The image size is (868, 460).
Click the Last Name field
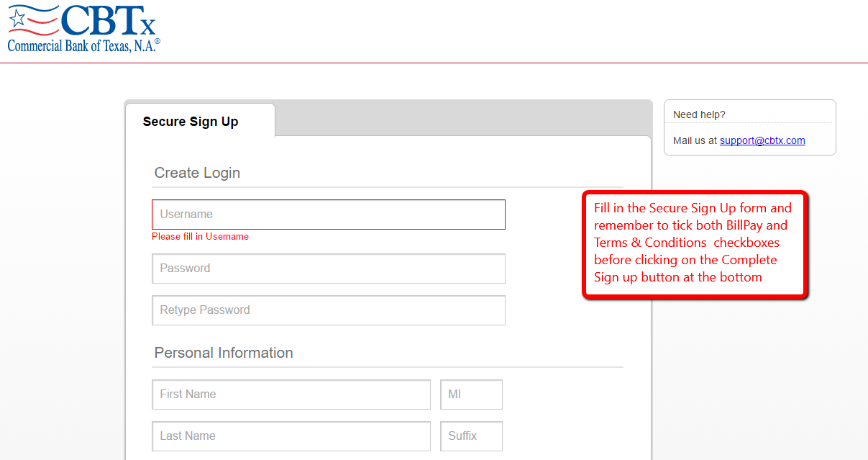[x=291, y=436]
